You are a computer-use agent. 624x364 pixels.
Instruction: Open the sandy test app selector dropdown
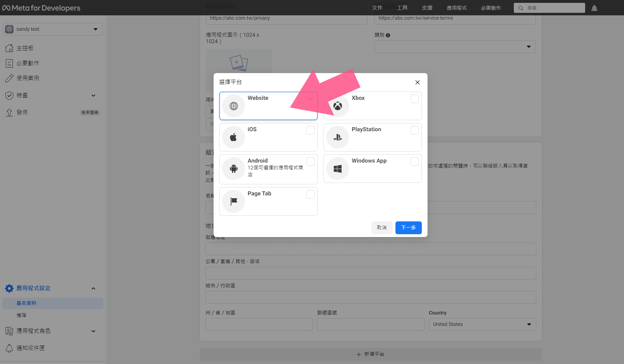click(53, 29)
